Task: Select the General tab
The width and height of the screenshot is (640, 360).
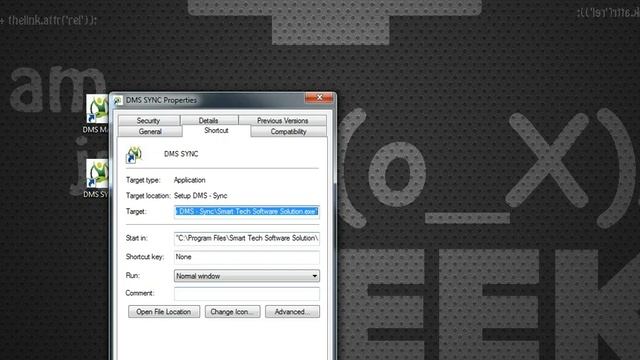Action: coord(150,131)
